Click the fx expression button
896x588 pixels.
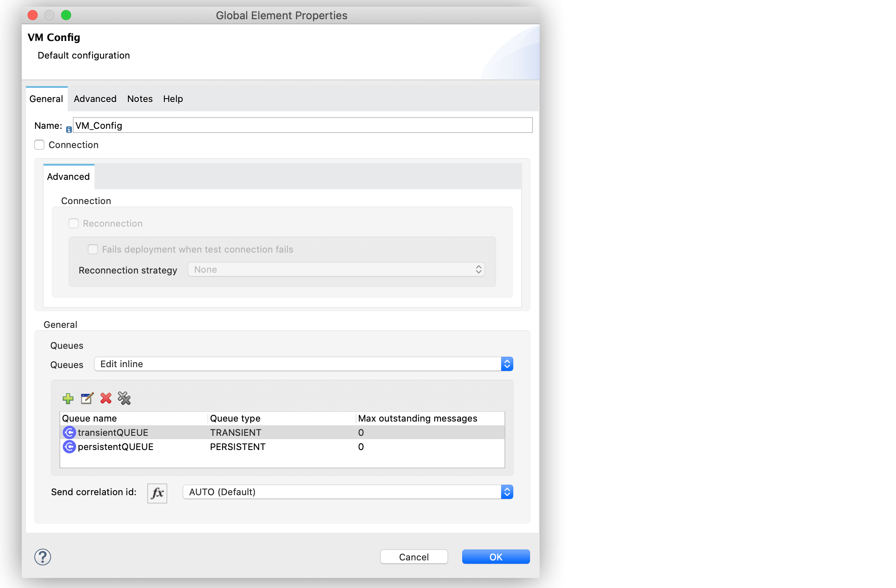point(157,492)
